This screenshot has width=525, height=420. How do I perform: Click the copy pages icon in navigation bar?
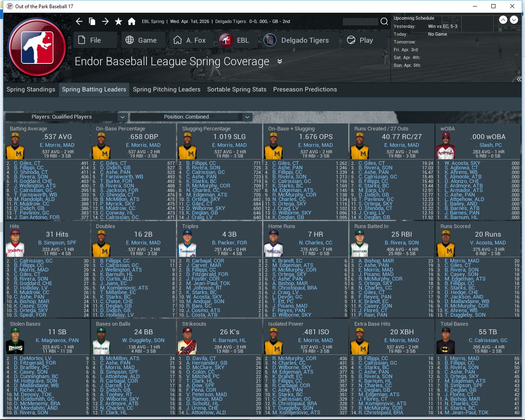pos(92,21)
